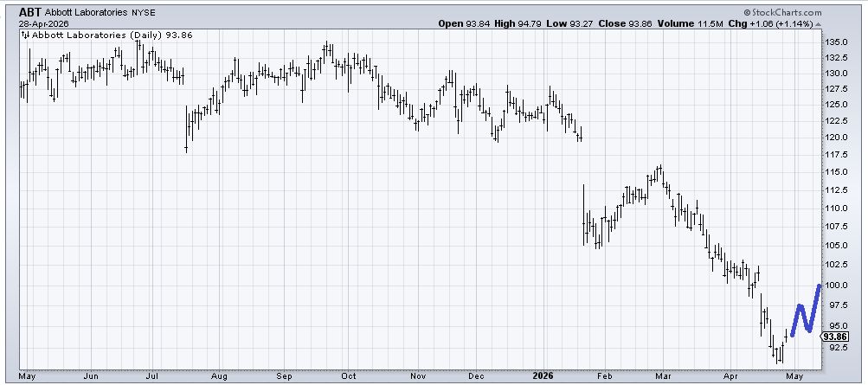Select the Jul label on time axis
Viewport: 868px width, 385px height.
click(x=152, y=377)
